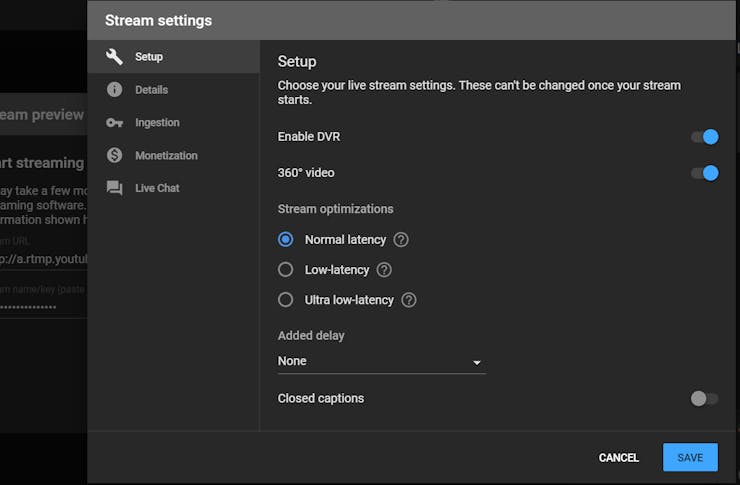Click help icon next to Normal latency

pyautogui.click(x=401, y=240)
